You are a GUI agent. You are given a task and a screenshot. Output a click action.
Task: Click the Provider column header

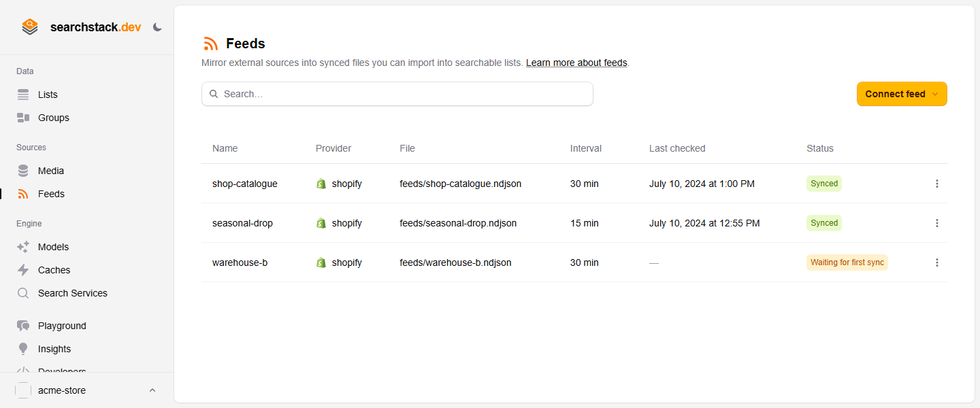coord(333,148)
